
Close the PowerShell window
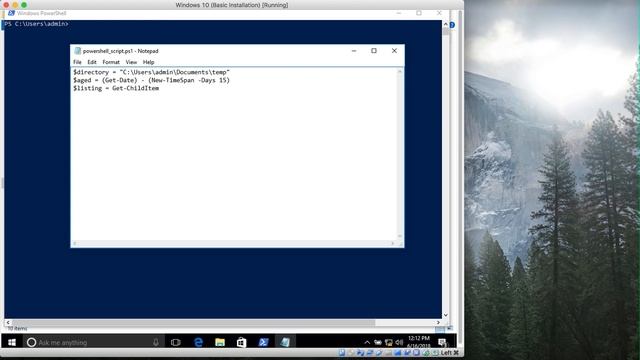click(439, 13)
